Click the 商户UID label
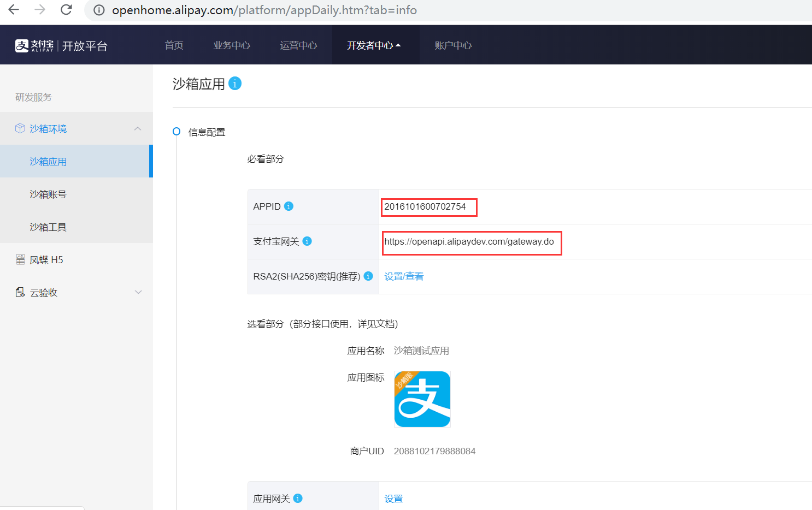 367,451
